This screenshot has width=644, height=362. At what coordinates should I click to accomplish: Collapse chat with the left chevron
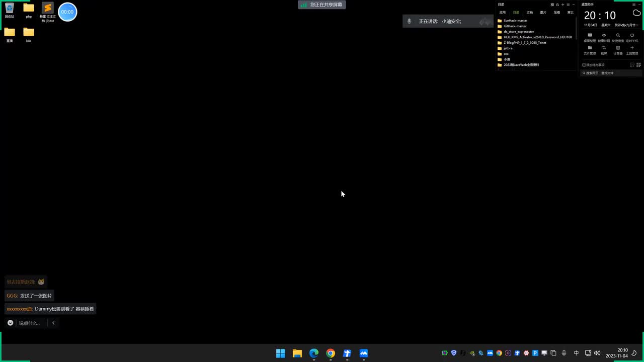click(53, 323)
